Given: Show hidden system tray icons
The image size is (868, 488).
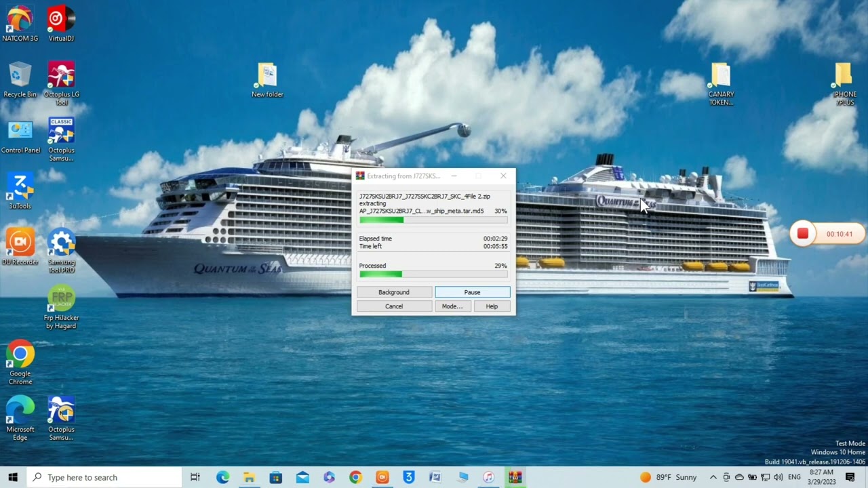Looking at the screenshot, I should pyautogui.click(x=713, y=477).
